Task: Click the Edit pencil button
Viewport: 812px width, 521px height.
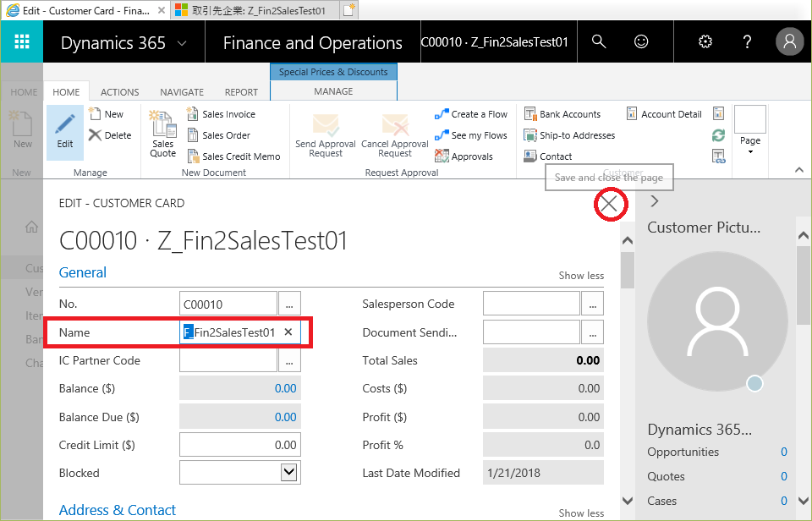Action: [65, 133]
